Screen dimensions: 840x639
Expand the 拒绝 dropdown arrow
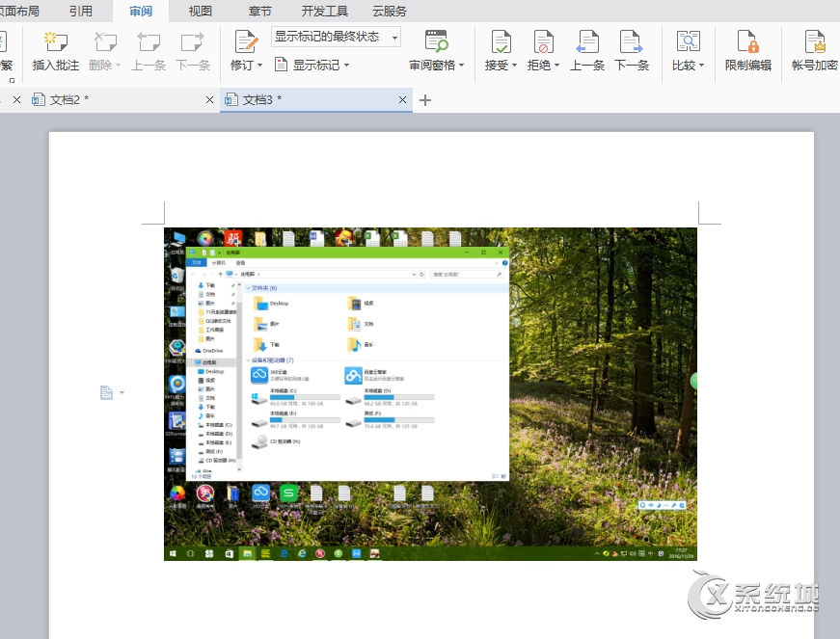[x=557, y=66]
